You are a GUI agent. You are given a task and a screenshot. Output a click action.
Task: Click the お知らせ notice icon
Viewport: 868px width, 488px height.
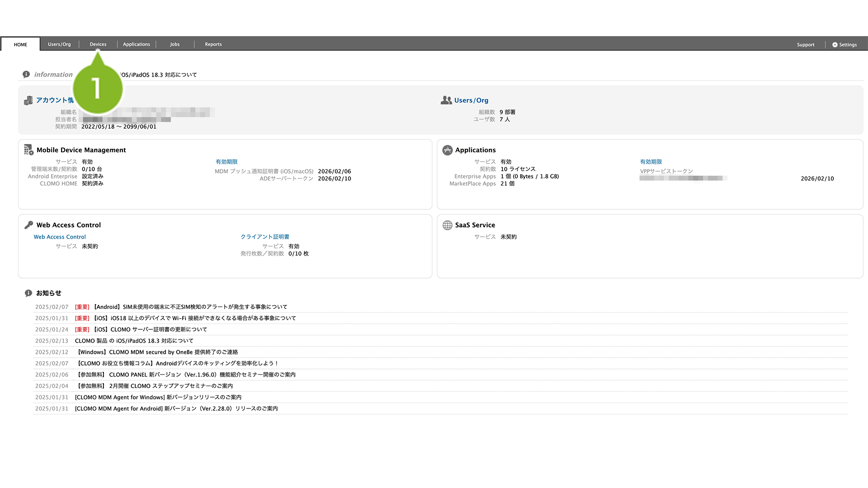[x=28, y=293]
